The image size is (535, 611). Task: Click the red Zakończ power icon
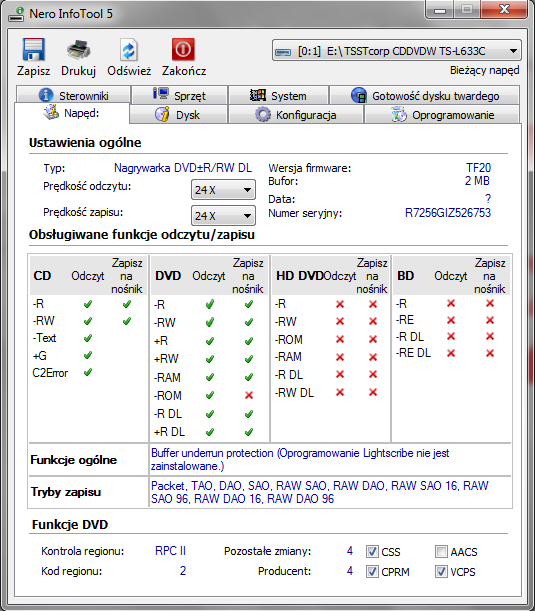point(183,49)
